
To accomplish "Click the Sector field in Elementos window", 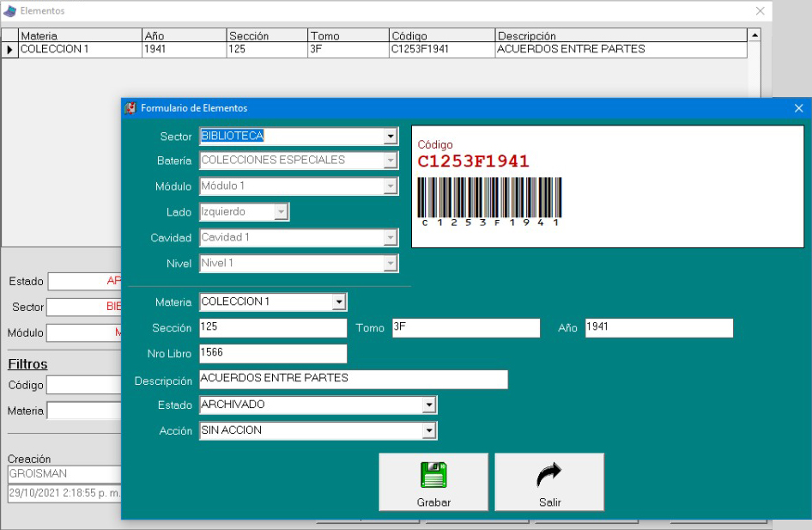I will coord(84,307).
